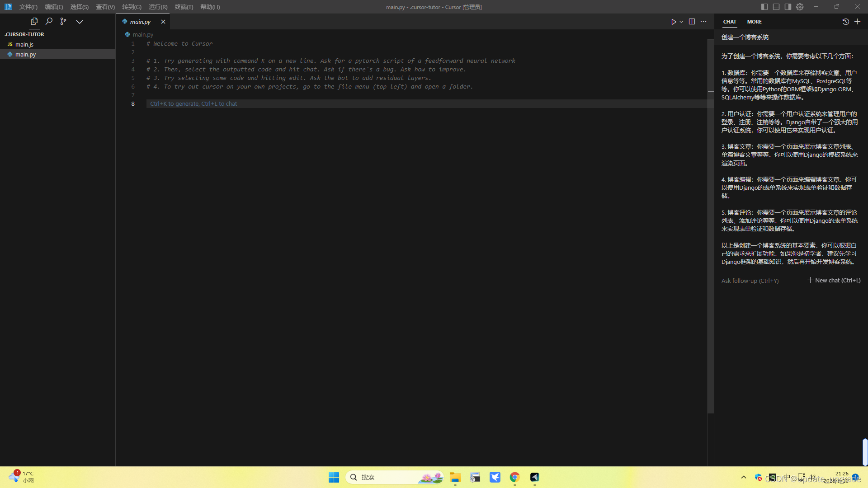Open Cursor settings gear icon
Image resolution: width=868 pixels, height=488 pixels.
[x=800, y=7]
